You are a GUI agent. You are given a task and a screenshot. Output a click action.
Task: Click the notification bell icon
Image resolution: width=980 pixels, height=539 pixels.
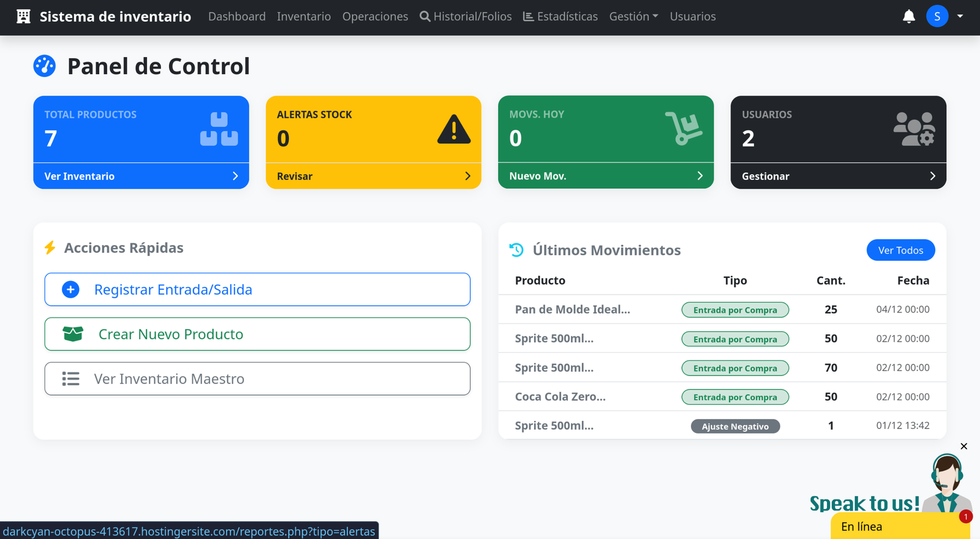point(908,17)
